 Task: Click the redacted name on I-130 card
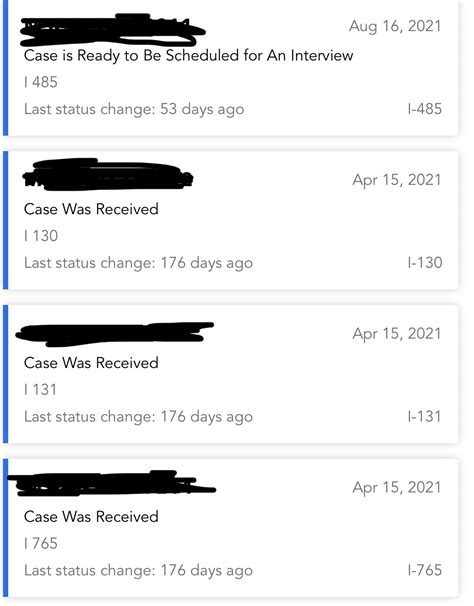coord(108,175)
